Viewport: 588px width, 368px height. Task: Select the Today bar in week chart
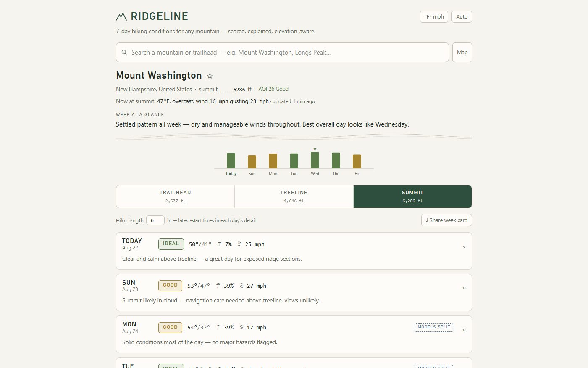click(231, 161)
